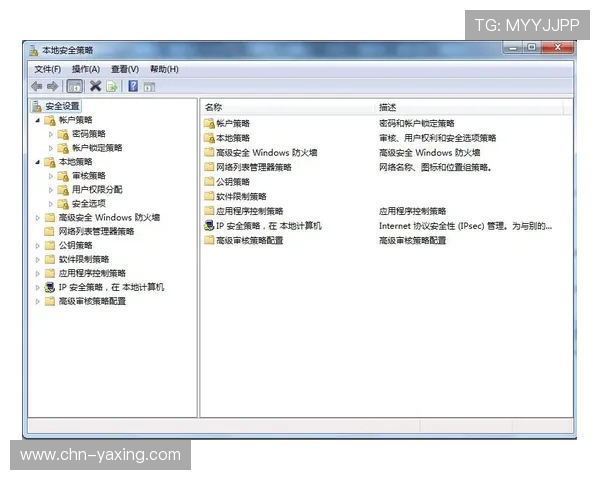The image size is (600, 480).
Task: Click 高级审核策略配置 description cell
Action: [412, 240]
